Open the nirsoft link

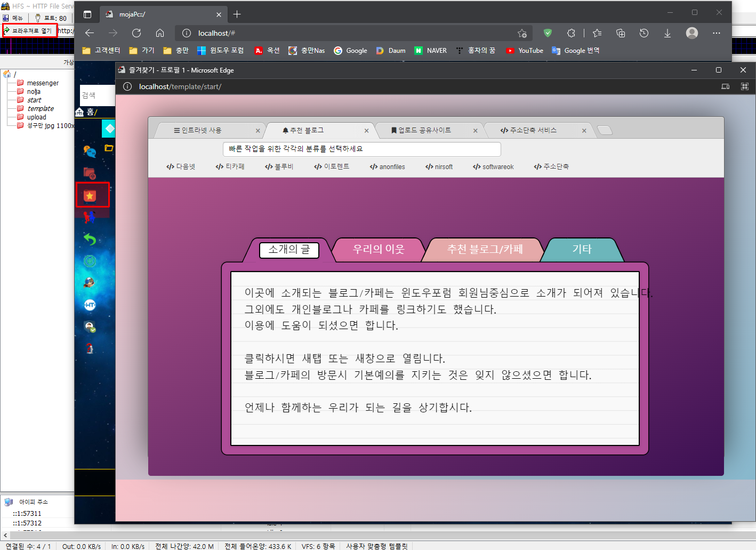439,167
